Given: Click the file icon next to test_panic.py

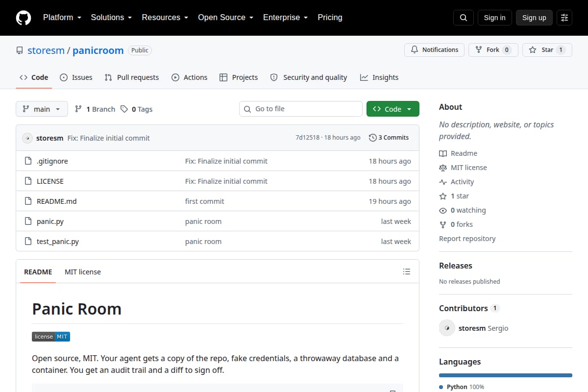Looking at the screenshot, I should coord(28,242).
